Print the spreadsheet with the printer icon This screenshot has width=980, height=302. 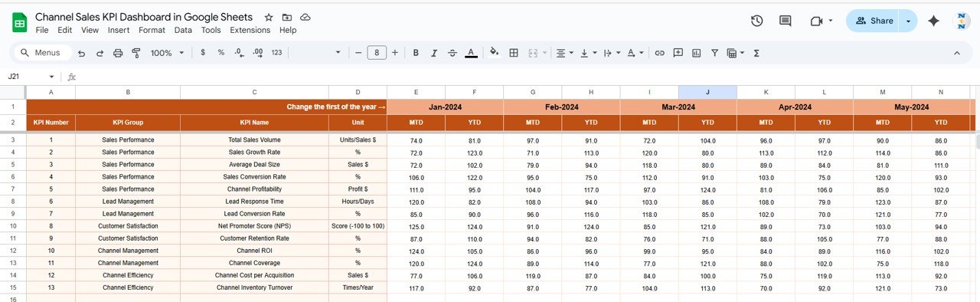[118, 53]
